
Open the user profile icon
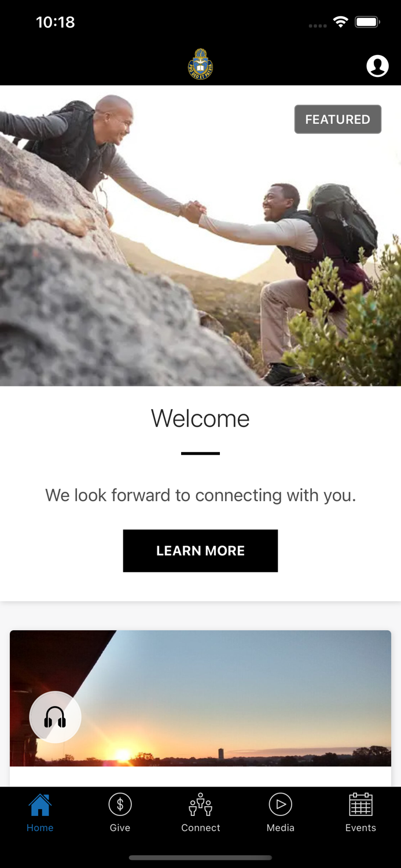tap(377, 66)
